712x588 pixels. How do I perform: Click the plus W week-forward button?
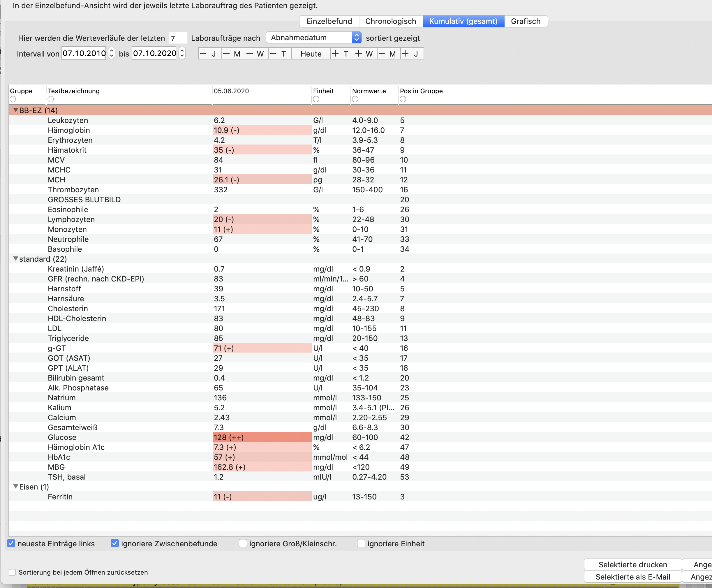[x=365, y=54]
